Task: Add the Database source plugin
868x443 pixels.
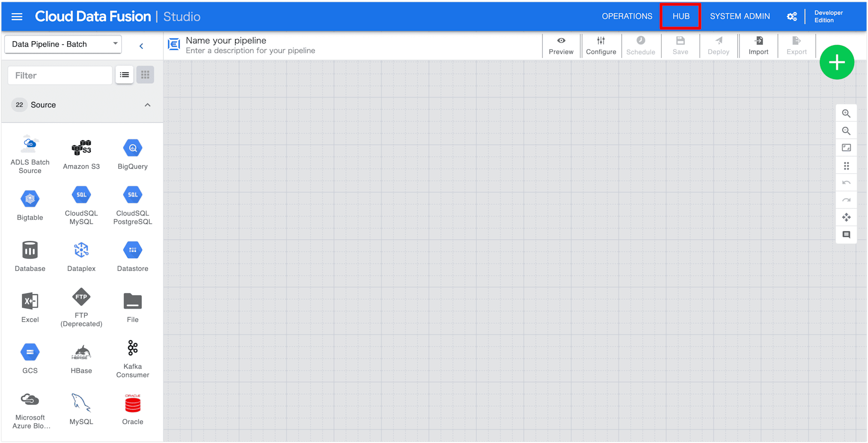Action: pos(30,256)
